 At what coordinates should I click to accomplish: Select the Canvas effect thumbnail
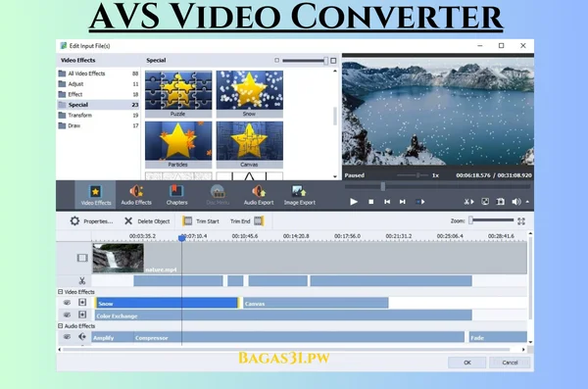tap(249, 145)
